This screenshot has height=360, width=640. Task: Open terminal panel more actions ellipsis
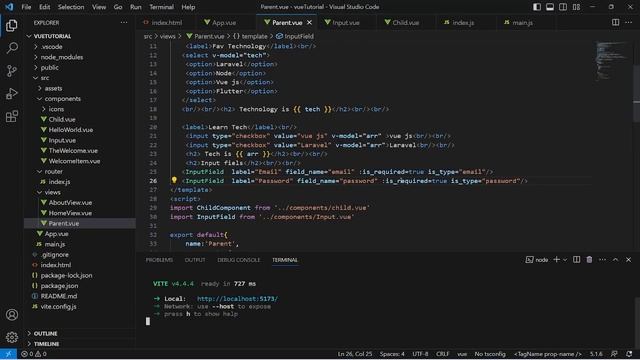pyautogui.click(x=602, y=260)
